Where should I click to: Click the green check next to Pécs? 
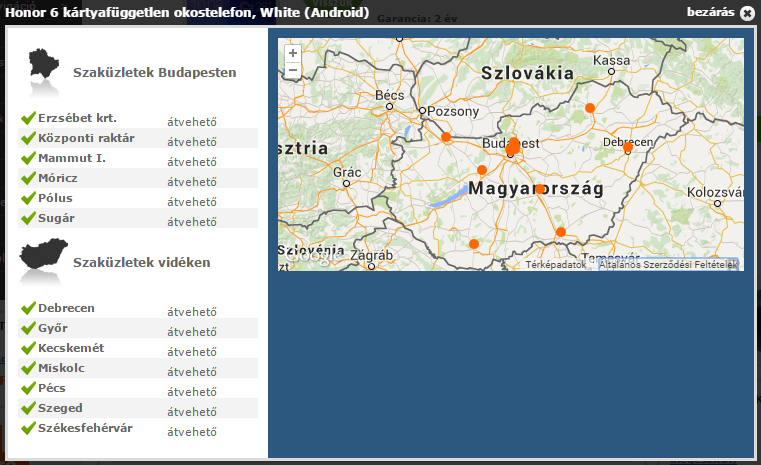pos(29,387)
